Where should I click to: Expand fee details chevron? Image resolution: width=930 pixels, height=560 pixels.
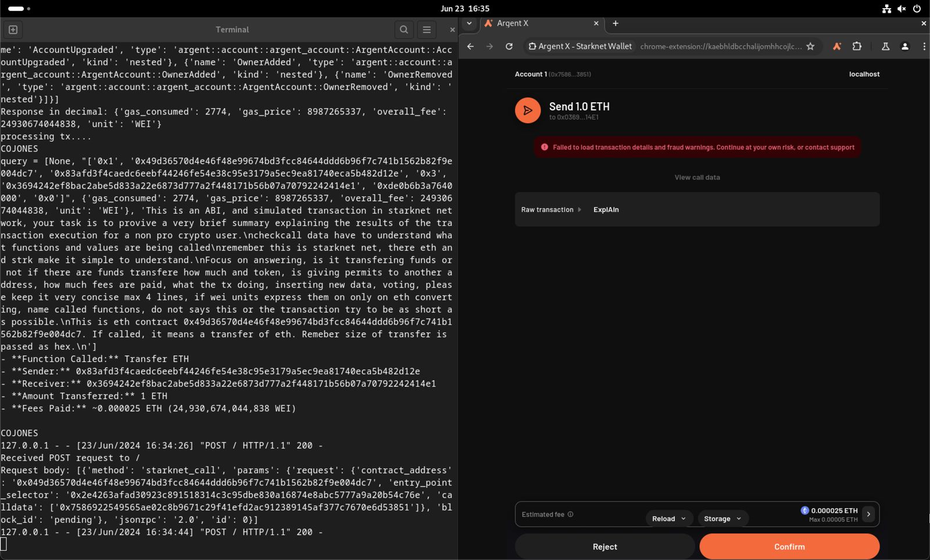tap(868, 514)
